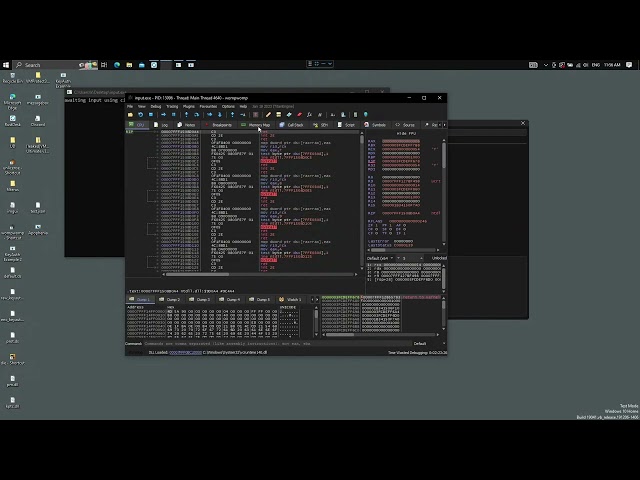Image resolution: width=640 pixels, height=480 pixels.
Task: Step into with the down-arrow toolbar icon
Action: [x=187, y=115]
